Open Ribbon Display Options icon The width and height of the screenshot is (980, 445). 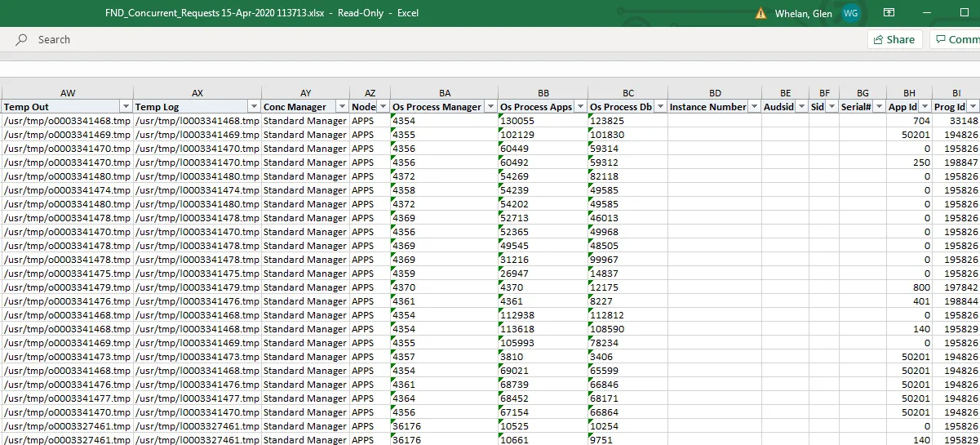(x=889, y=13)
